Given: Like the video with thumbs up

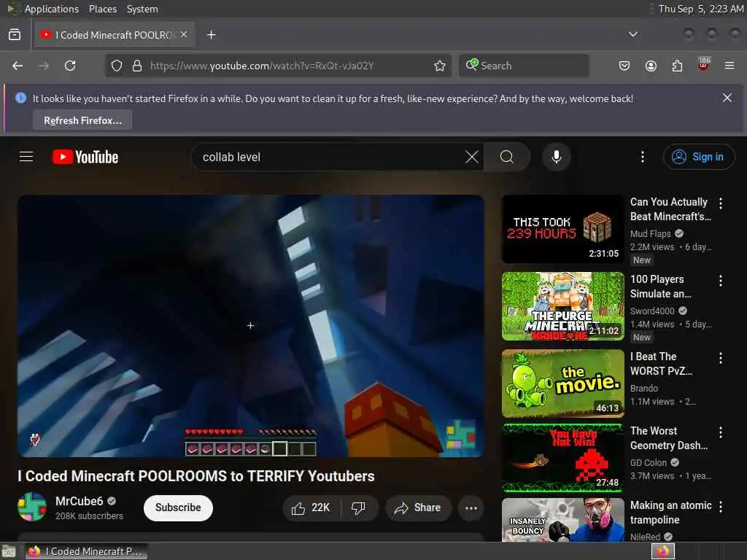Looking at the screenshot, I should (x=311, y=508).
